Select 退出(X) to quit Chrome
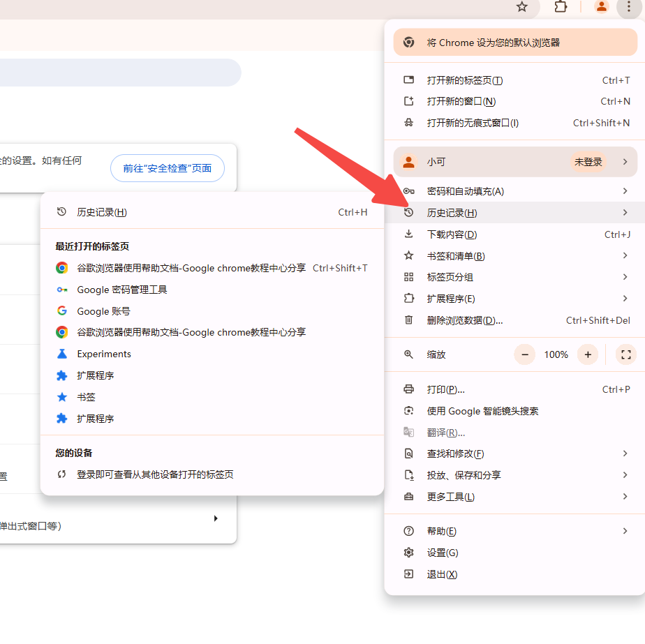The height and width of the screenshot is (644, 645). [x=515, y=574]
